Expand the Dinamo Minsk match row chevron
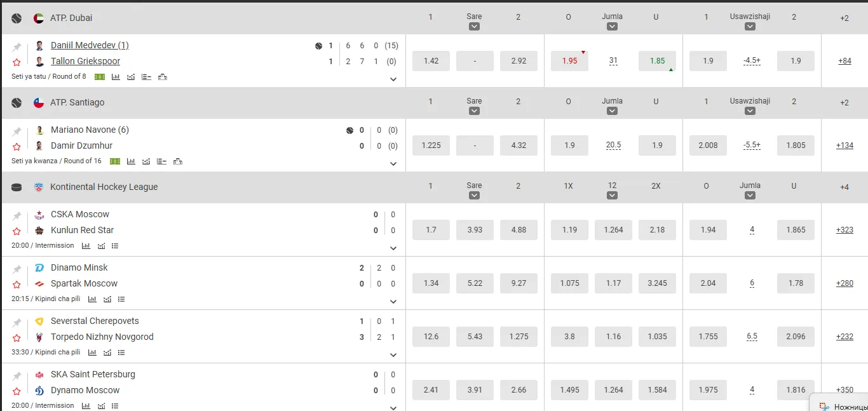The image size is (868, 411). pyautogui.click(x=393, y=302)
